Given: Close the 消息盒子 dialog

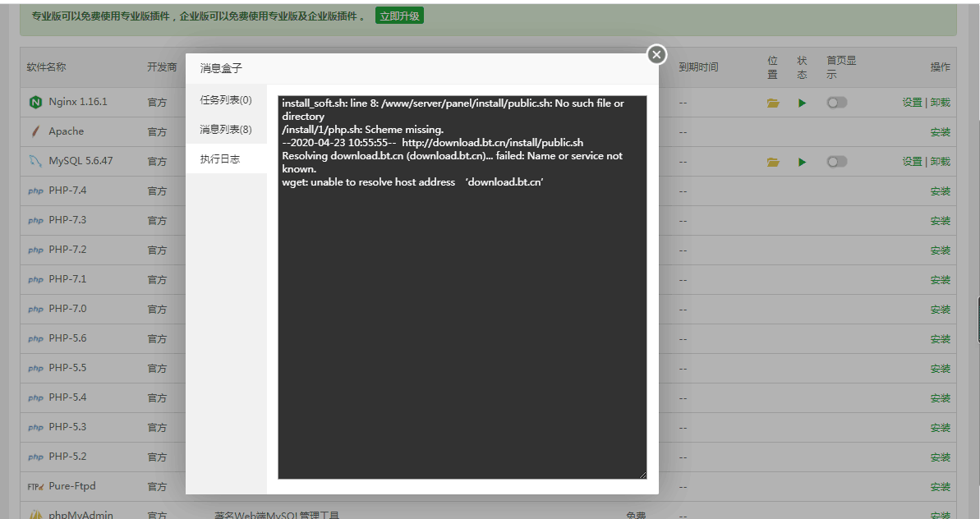Looking at the screenshot, I should (656, 54).
